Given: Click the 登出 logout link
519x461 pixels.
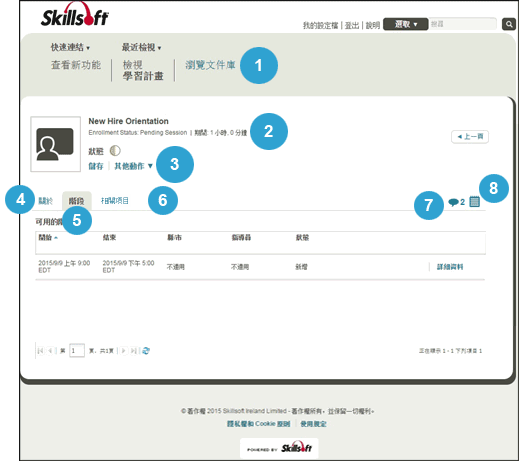Looking at the screenshot, I should pyautogui.click(x=352, y=25).
